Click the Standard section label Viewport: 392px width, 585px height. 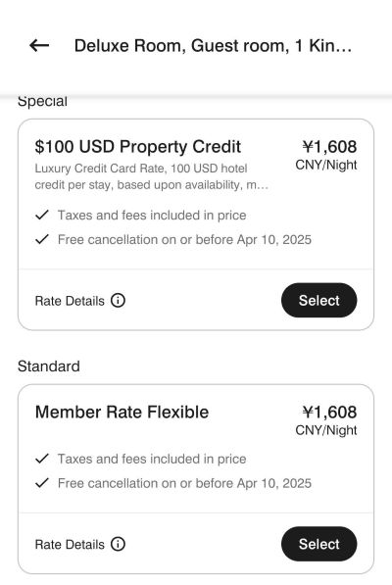coord(49,366)
